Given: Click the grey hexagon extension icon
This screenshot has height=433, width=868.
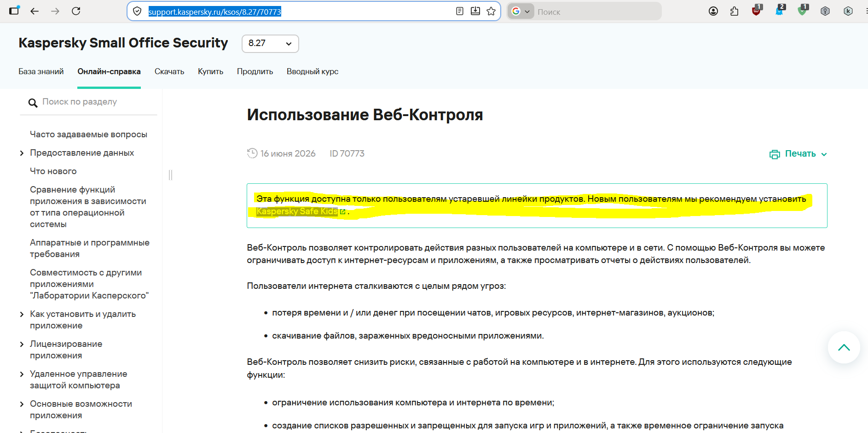Looking at the screenshot, I should point(825,11).
